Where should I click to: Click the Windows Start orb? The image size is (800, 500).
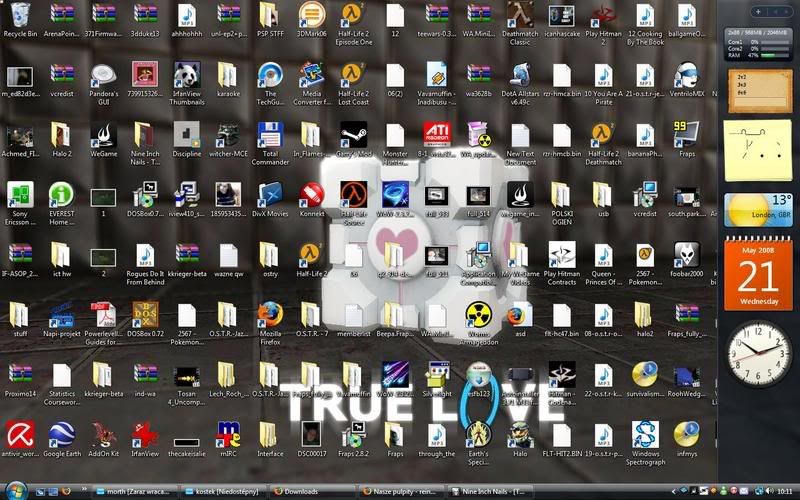[15, 491]
